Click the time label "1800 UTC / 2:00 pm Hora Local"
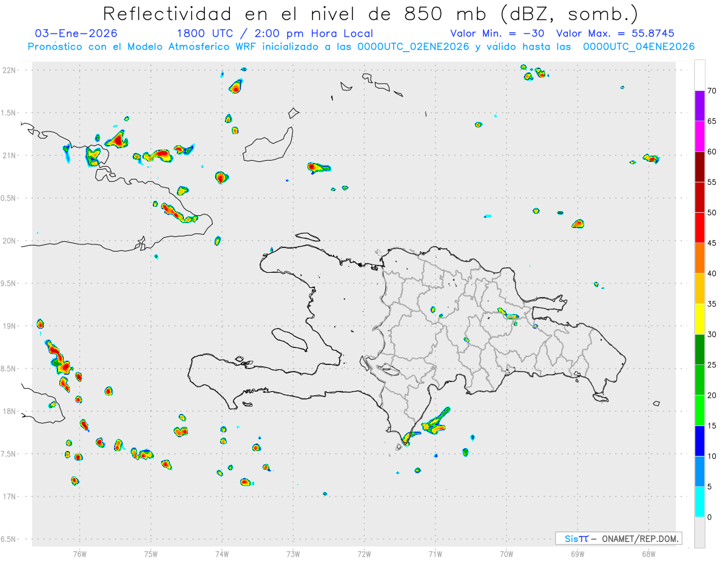This screenshot has width=728, height=562. click(x=275, y=33)
